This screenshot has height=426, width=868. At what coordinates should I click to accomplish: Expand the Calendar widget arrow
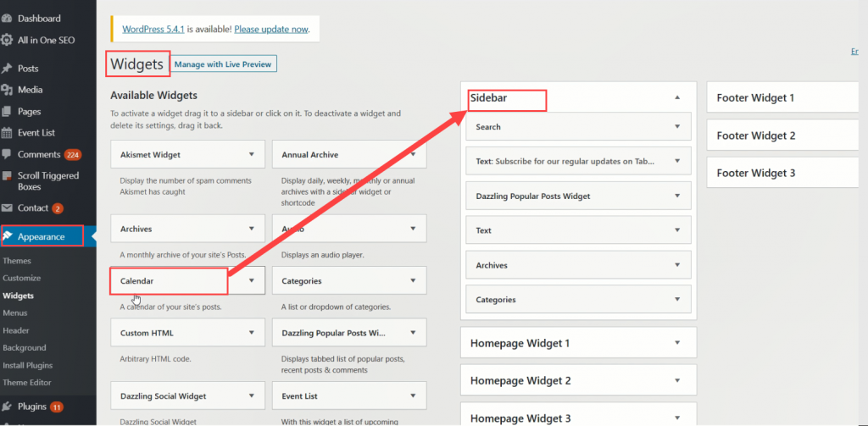click(x=252, y=280)
